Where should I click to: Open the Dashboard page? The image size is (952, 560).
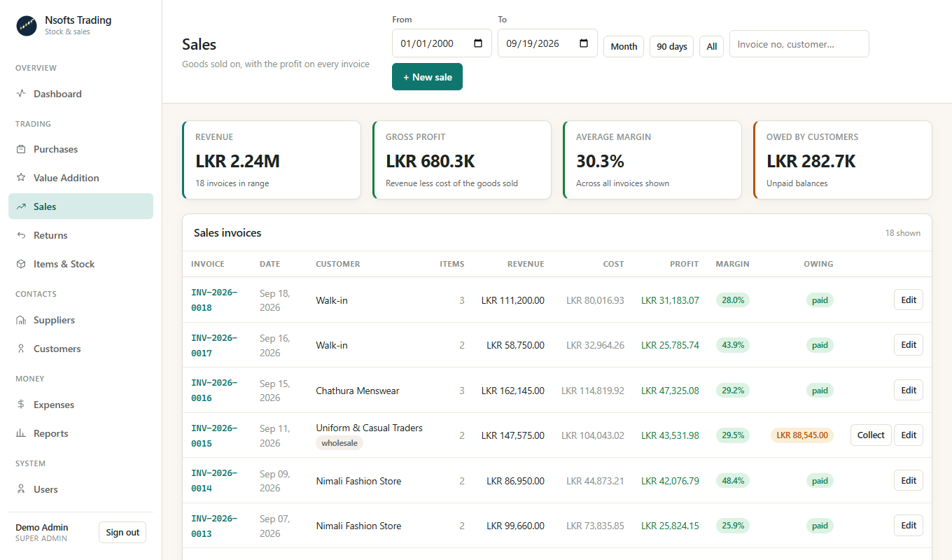(x=80, y=94)
